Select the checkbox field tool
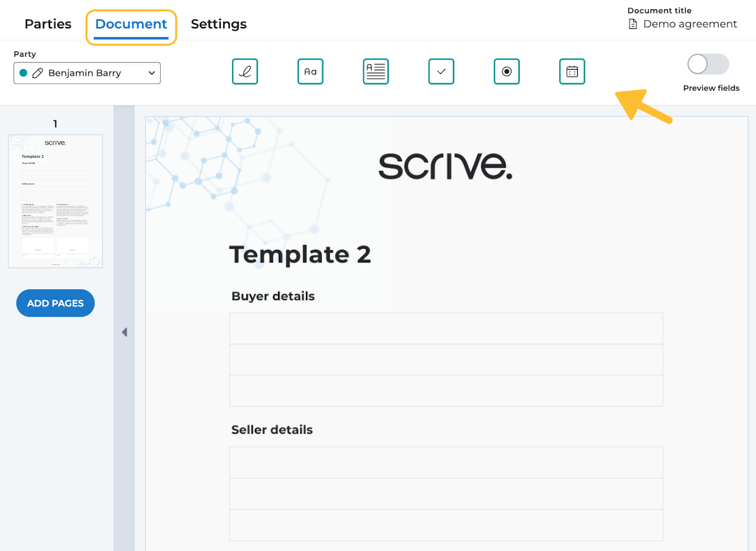Image resolution: width=756 pixels, height=551 pixels. point(441,71)
